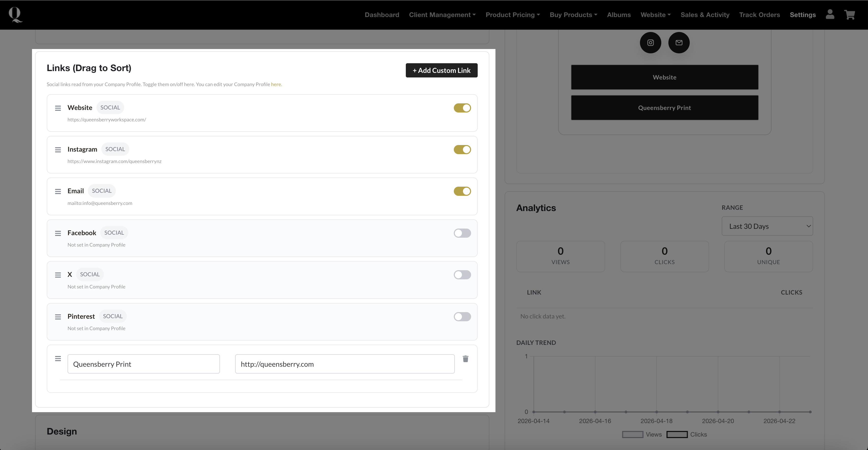
Task: Click the email envelope icon in the preview
Action: 679,43
